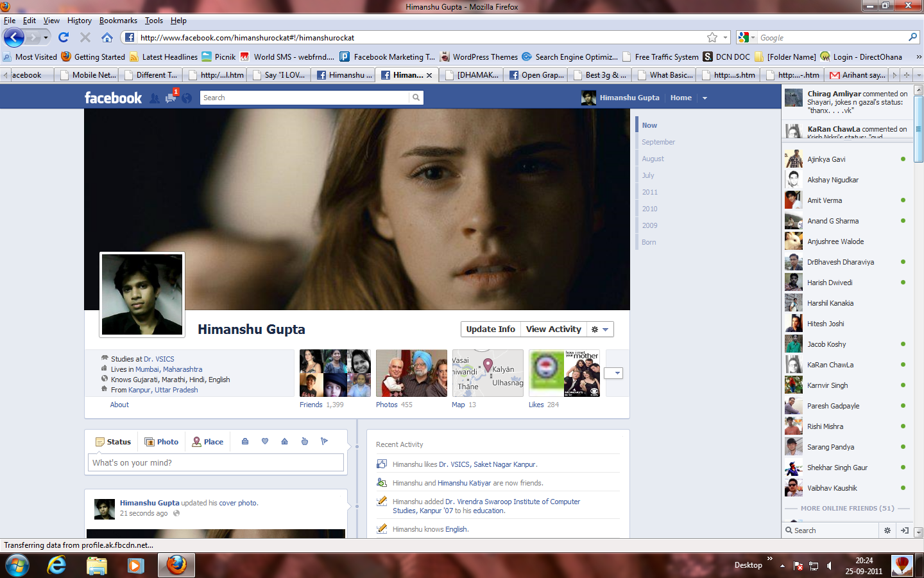Open chat with Anand G Sharma
The image size is (924, 578).
click(846, 221)
